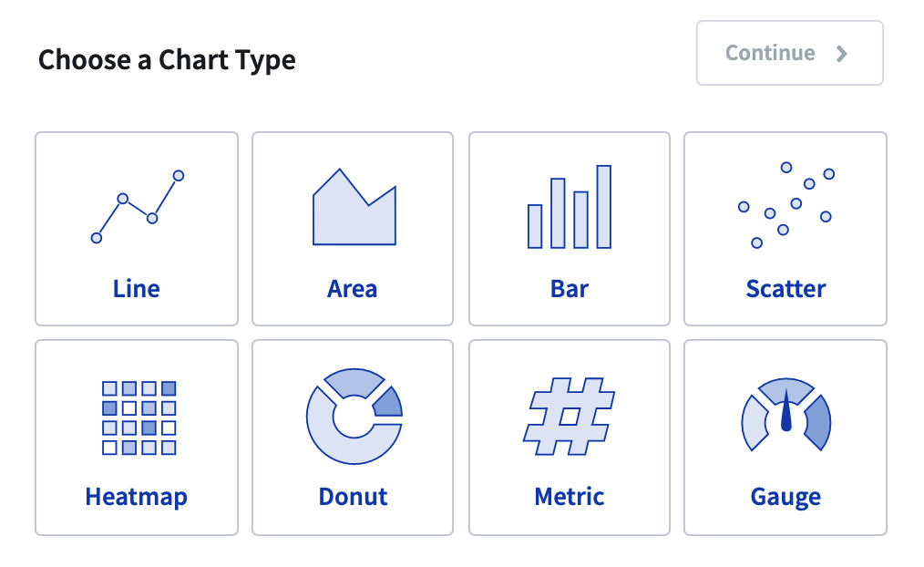Click the Donut label text
This screenshot has width=924, height=567.
(x=353, y=497)
